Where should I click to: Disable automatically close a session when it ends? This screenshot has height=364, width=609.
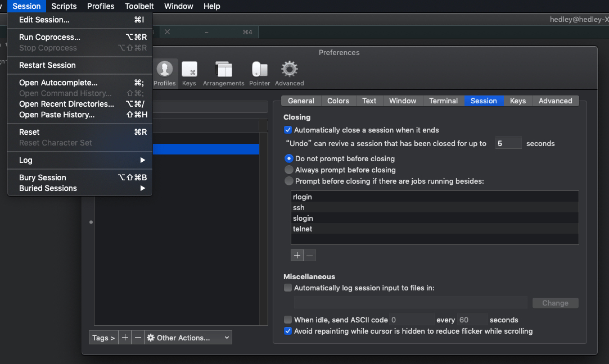point(288,130)
